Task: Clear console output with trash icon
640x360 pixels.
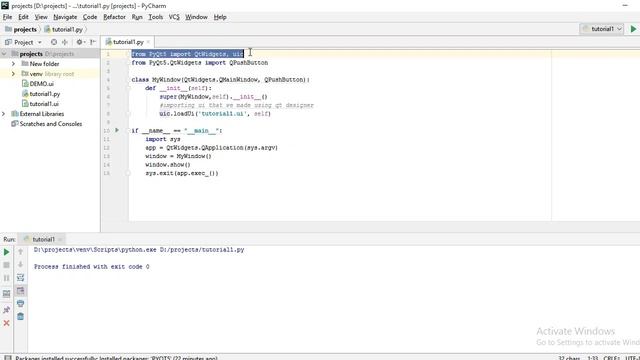Action: (20, 317)
